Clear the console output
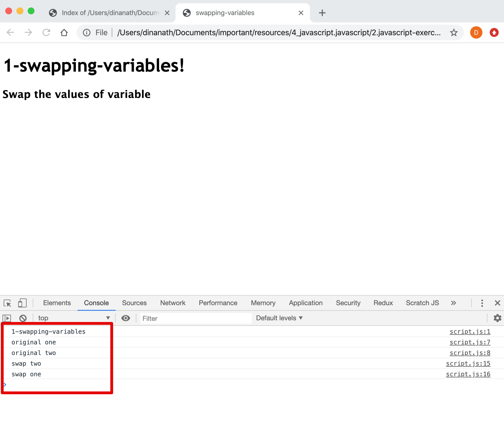The width and height of the screenshot is (504, 434). pyautogui.click(x=23, y=318)
